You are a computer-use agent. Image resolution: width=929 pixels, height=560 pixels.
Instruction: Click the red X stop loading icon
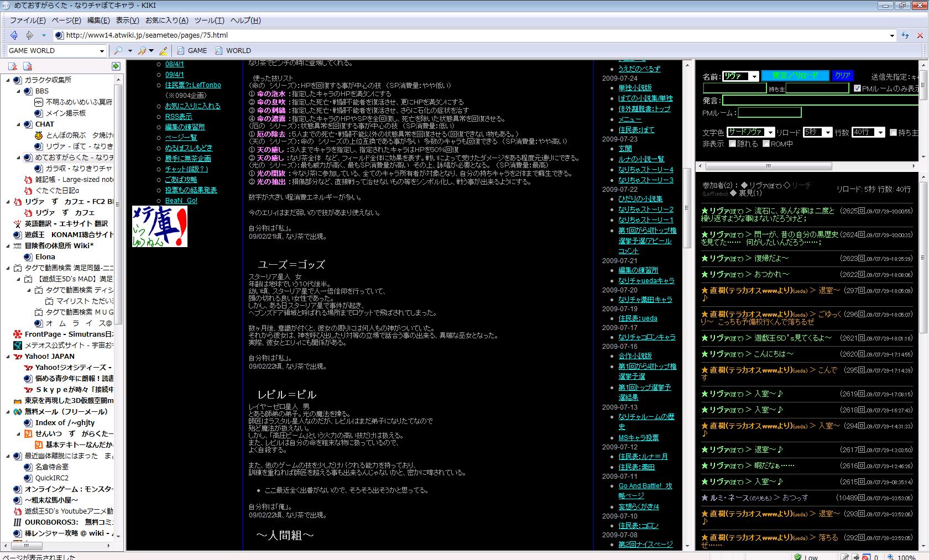(920, 35)
